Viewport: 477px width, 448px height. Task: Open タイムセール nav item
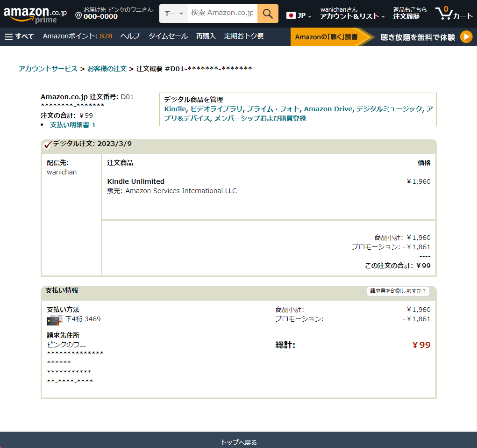168,36
